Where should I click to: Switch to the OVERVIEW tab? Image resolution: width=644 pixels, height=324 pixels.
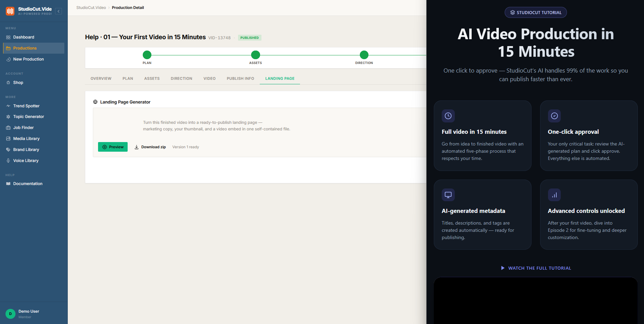(101, 78)
